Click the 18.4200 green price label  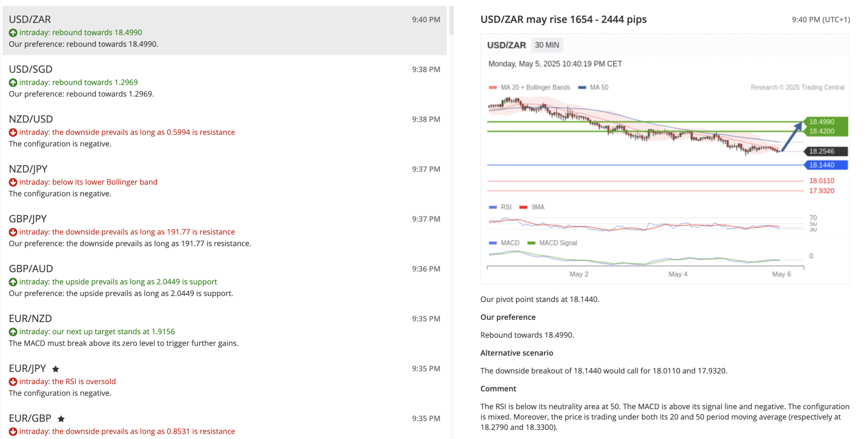point(826,131)
